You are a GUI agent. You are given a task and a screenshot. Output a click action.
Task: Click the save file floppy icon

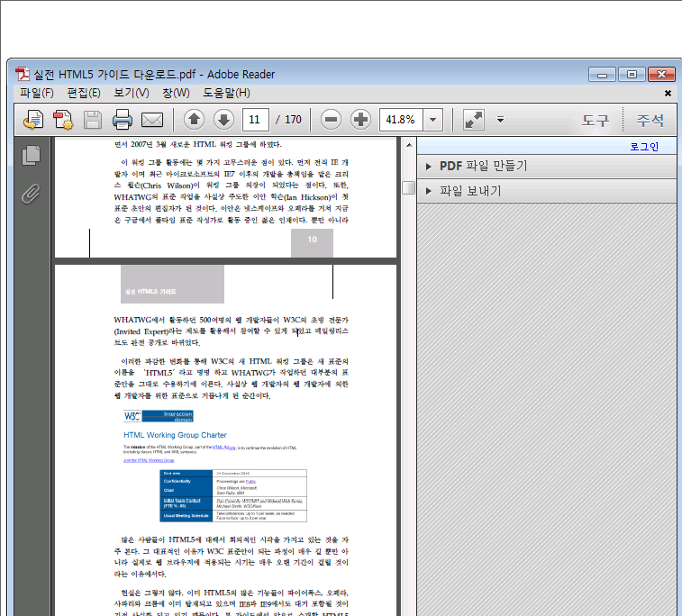click(x=93, y=120)
